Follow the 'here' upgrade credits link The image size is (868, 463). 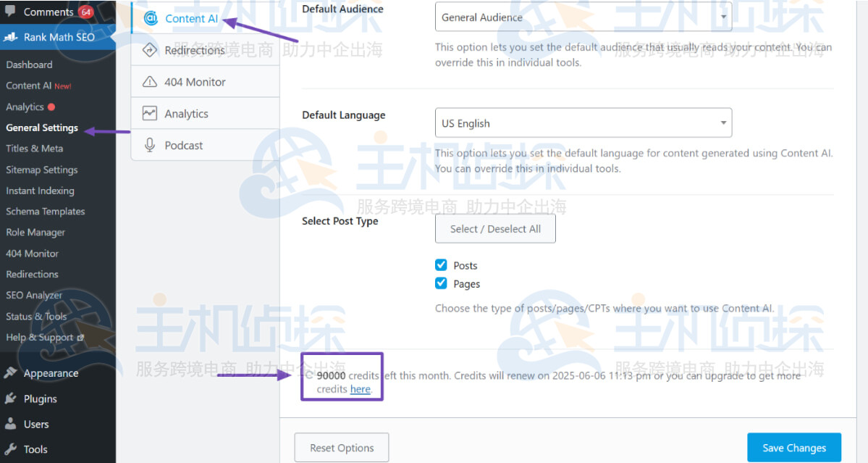click(360, 390)
